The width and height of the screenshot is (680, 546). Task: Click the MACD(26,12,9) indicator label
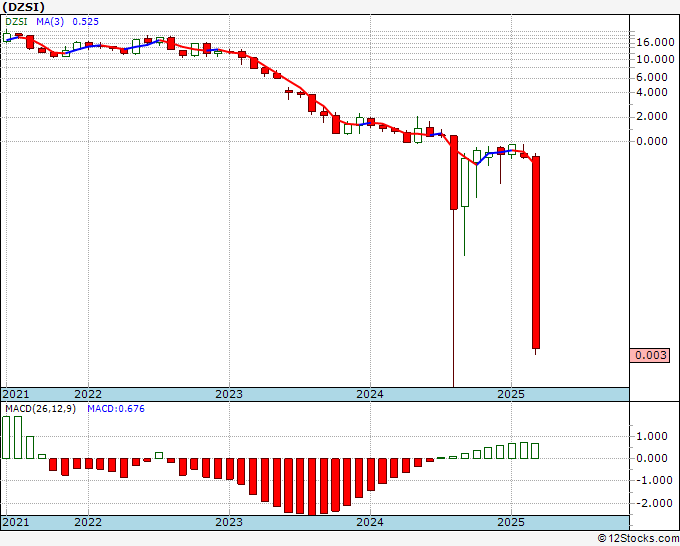click(40, 409)
